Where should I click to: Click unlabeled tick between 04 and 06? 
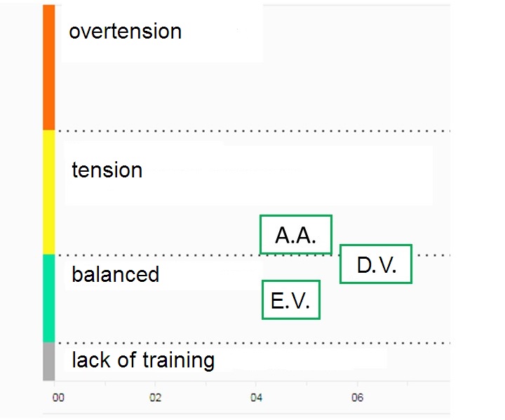point(307,384)
